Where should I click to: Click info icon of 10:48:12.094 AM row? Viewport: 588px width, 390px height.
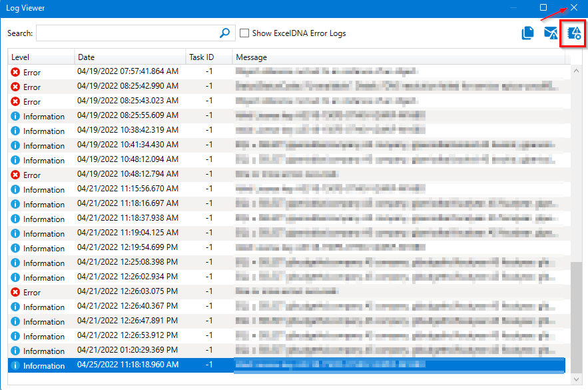click(15, 160)
